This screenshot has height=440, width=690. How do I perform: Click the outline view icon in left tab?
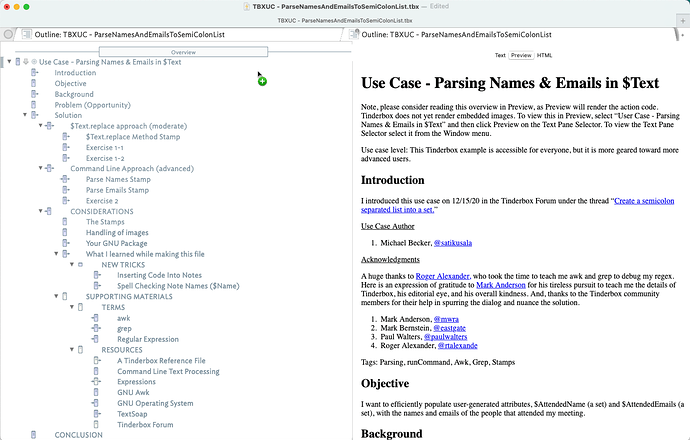click(26, 34)
